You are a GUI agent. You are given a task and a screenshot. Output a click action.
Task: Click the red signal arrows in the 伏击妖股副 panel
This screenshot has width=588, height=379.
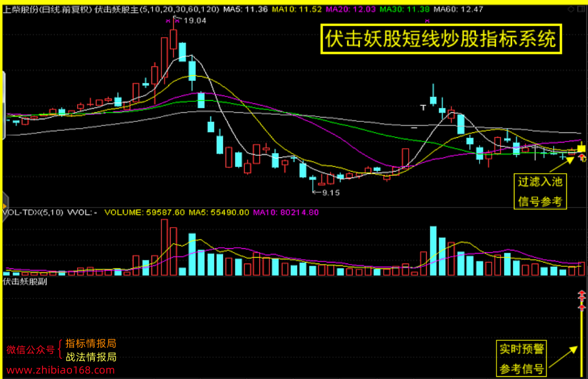[581, 301]
